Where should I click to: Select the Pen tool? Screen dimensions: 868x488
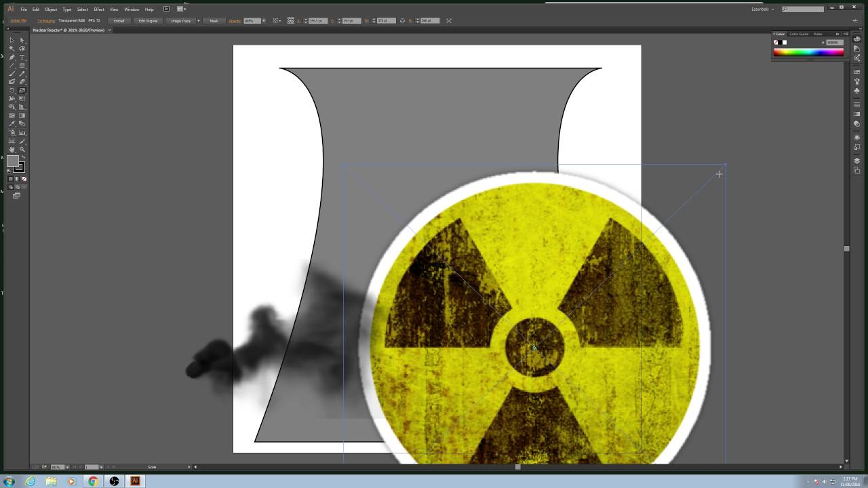[12, 57]
